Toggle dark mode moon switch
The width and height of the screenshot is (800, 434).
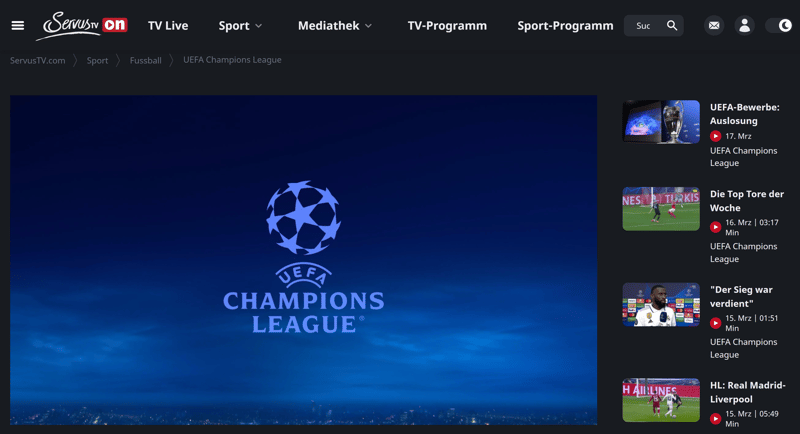pyautogui.click(x=782, y=25)
